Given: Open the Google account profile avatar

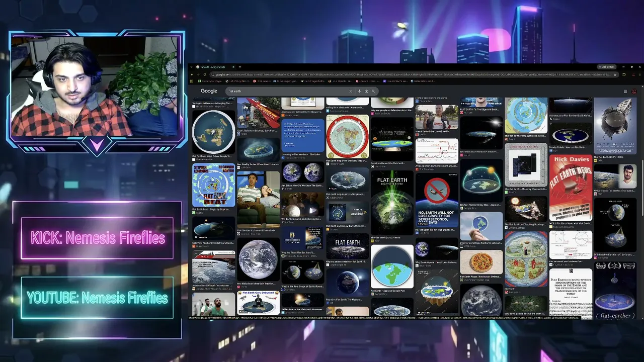Looking at the screenshot, I should coord(634,91).
